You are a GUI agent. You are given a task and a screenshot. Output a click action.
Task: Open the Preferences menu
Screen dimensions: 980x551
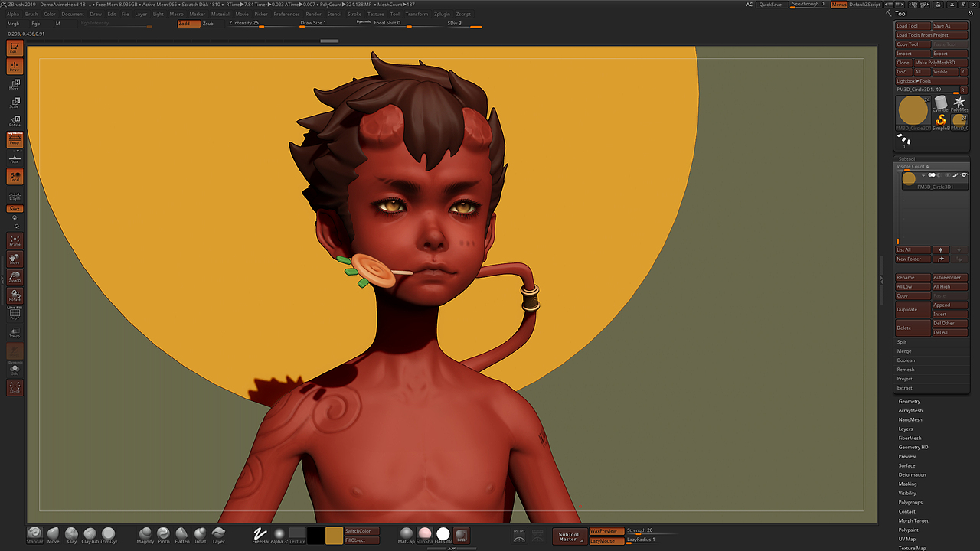pyautogui.click(x=286, y=13)
